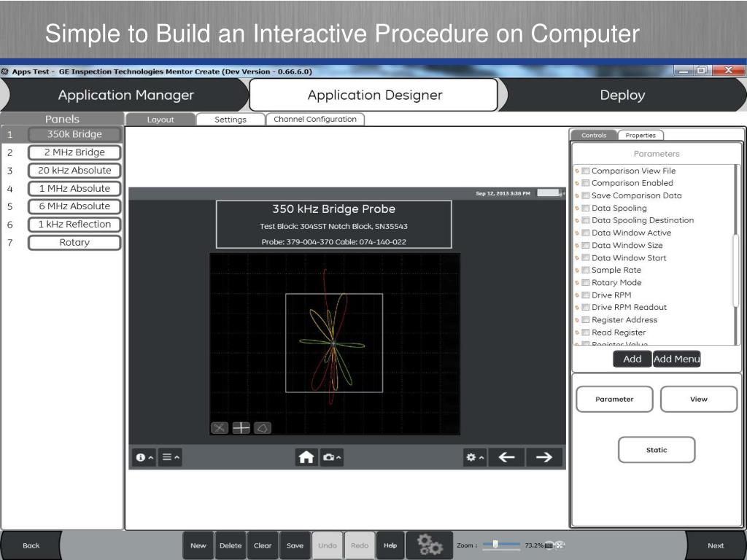Click the Add button under Parameters

632,359
